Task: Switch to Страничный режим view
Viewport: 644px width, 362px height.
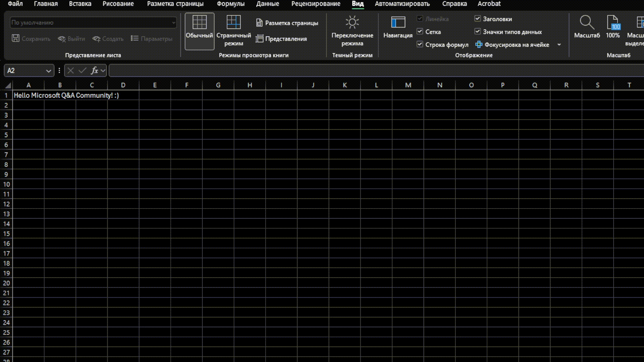Action: 233,31
